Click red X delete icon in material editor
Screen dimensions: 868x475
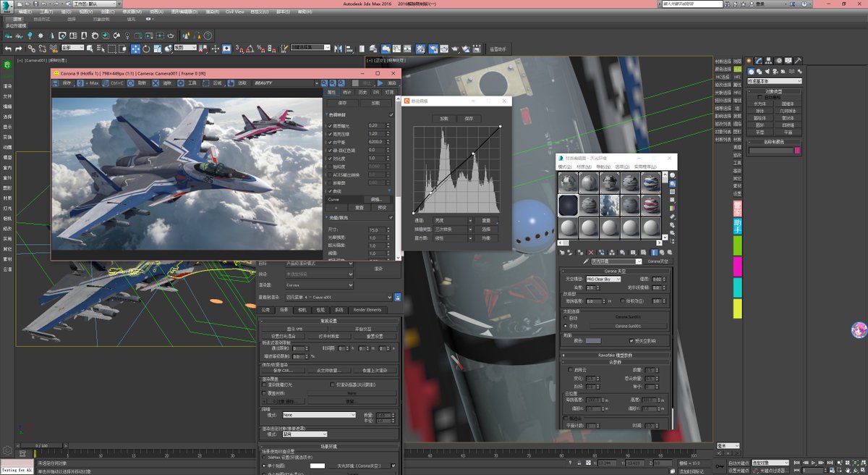pyautogui.click(x=591, y=253)
